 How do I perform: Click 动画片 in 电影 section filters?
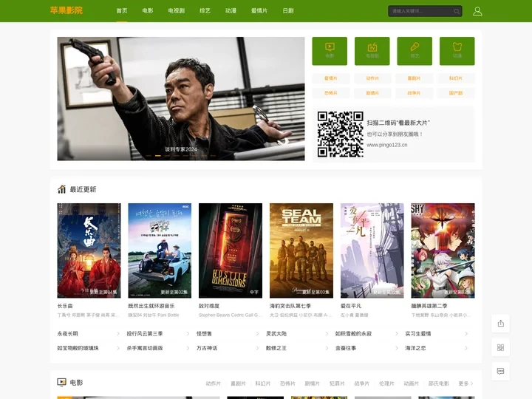(412, 383)
